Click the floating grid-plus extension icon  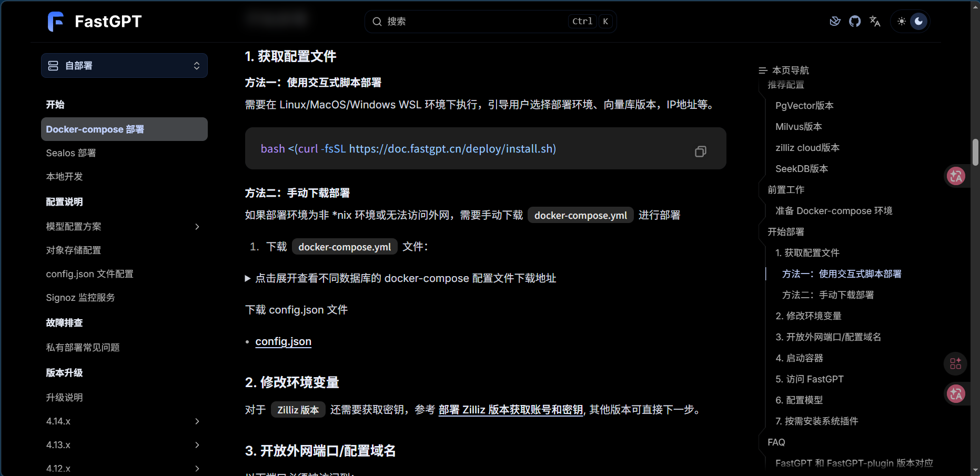[x=956, y=363]
